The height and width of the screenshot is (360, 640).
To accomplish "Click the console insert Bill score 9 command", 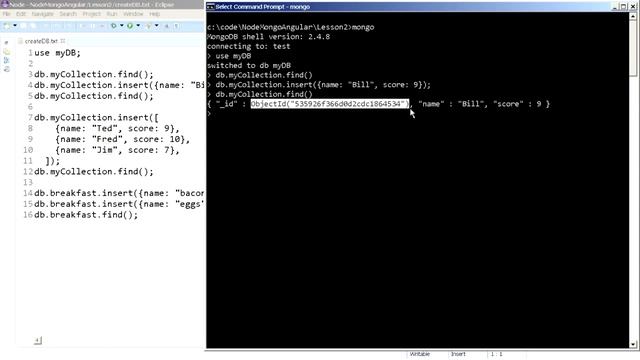I will click(319, 85).
